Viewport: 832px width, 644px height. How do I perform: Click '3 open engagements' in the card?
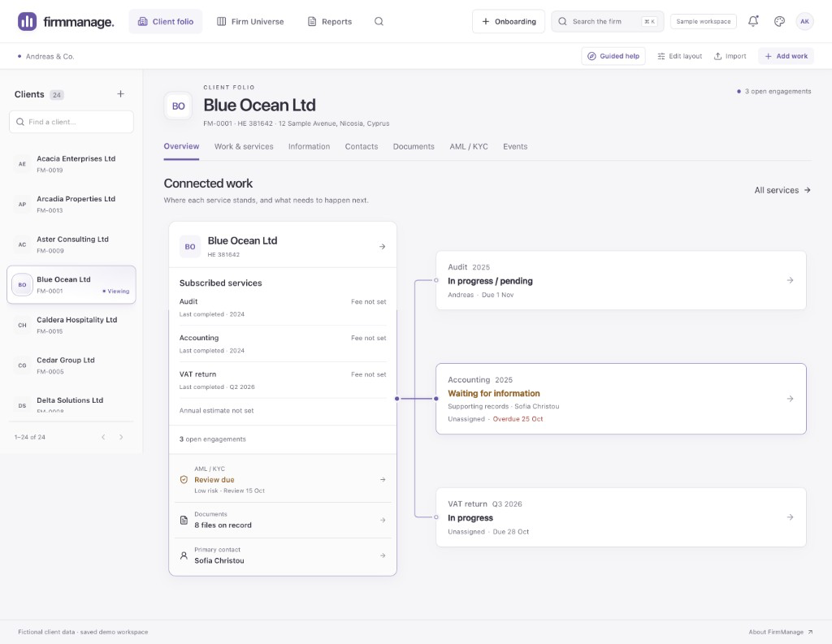pos(212,439)
